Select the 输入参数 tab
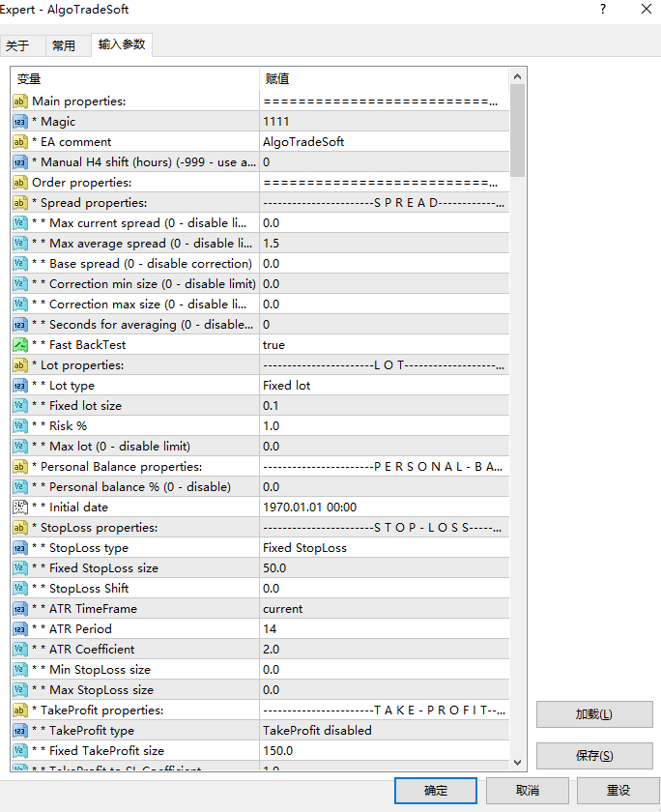 pos(122,44)
